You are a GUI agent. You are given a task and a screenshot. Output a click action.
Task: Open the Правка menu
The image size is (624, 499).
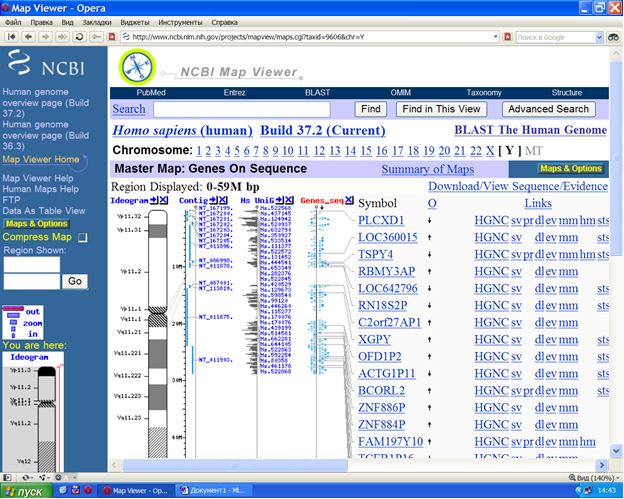[x=41, y=22]
